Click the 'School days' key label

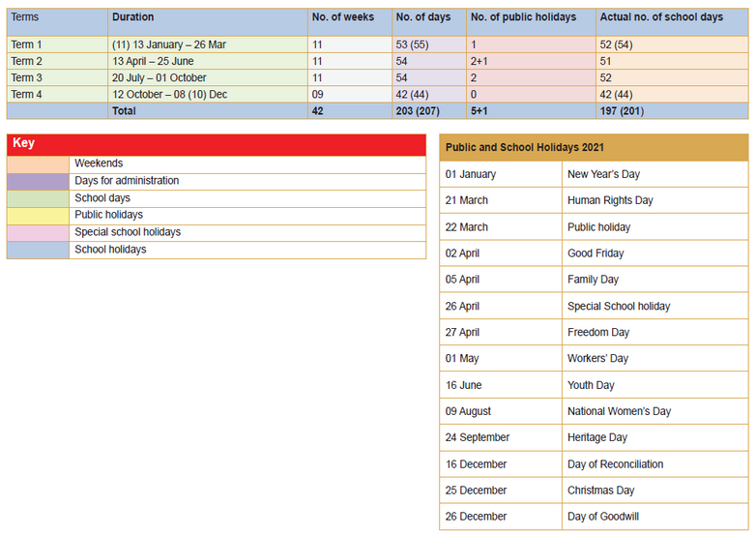click(102, 198)
